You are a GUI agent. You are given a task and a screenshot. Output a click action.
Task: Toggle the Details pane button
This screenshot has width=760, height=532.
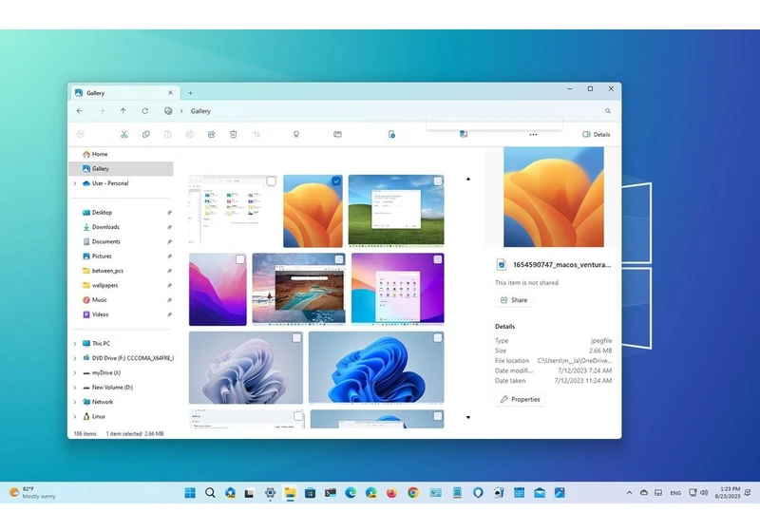click(x=597, y=134)
